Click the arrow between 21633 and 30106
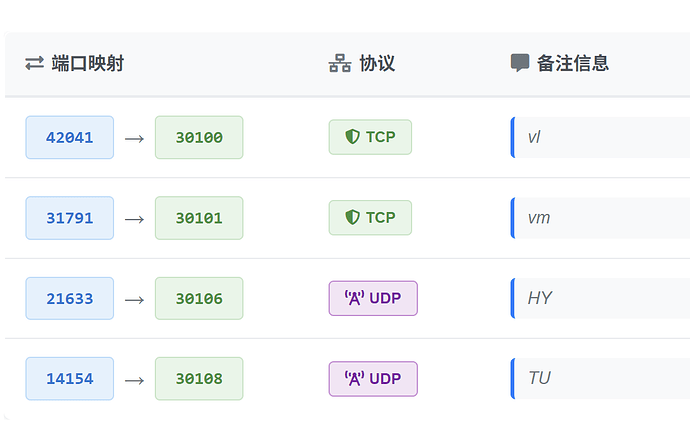The height and width of the screenshot is (423, 690). pyautogui.click(x=134, y=298)
